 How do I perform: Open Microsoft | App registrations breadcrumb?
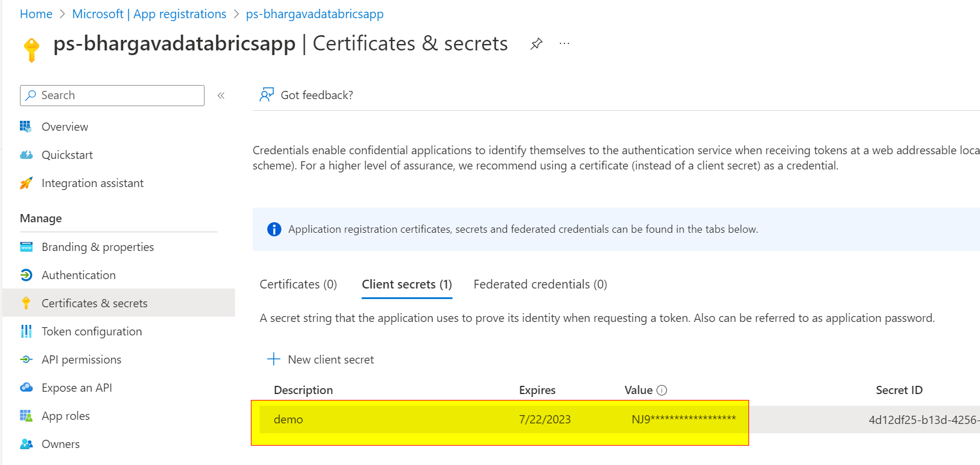pyautogui.click(x=149, y=14)
